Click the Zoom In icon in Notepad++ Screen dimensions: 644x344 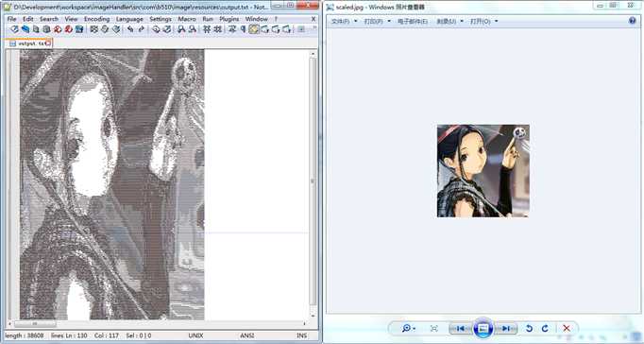coord(181,28)
